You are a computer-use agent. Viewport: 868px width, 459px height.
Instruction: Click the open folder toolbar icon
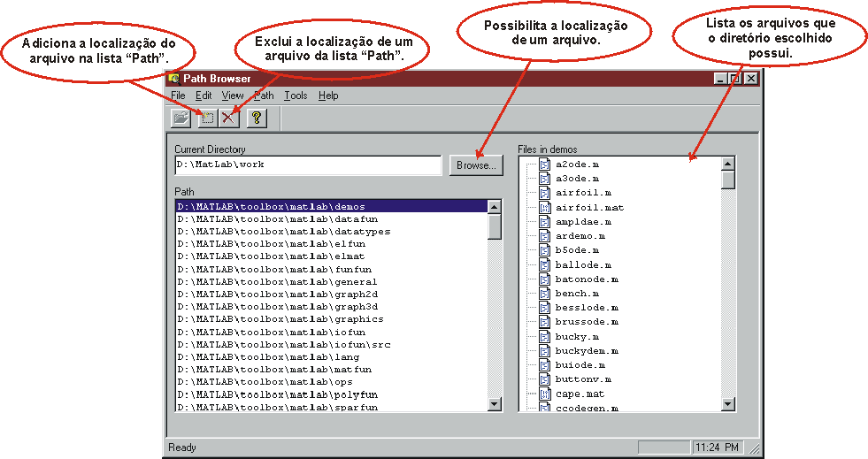click(181, 117)
